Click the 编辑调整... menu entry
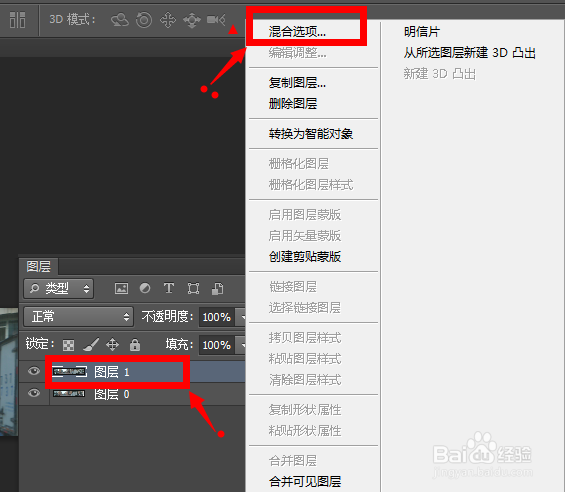This screenshot has width=565, height=492. tap(297, 53)
